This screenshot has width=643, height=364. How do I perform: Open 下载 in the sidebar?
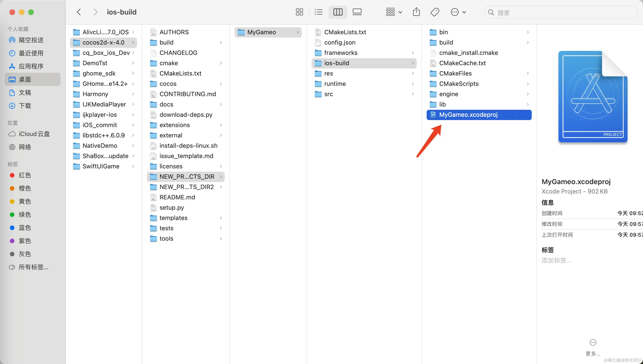(x=25, y=106)
